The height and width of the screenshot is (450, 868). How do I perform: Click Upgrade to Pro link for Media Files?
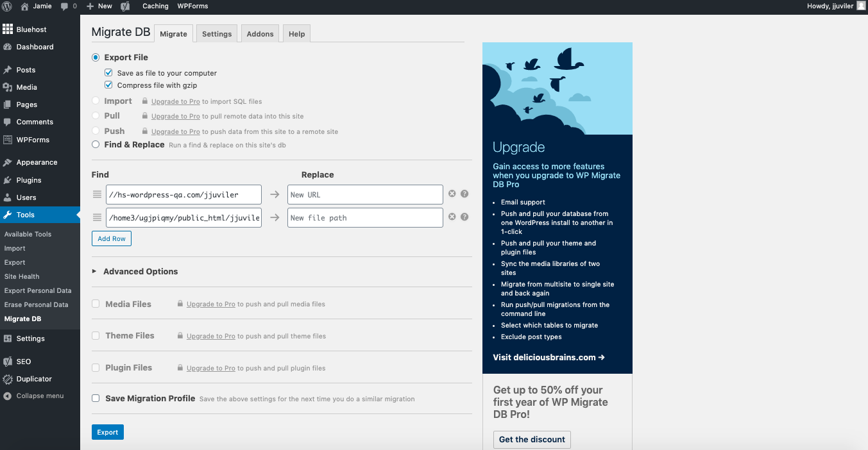[211, 304]
